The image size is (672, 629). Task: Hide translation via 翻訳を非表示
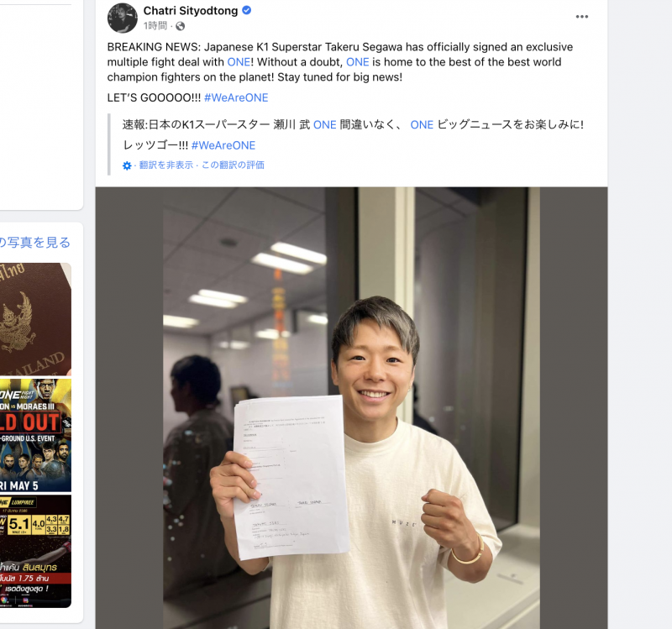click(165, 165)
